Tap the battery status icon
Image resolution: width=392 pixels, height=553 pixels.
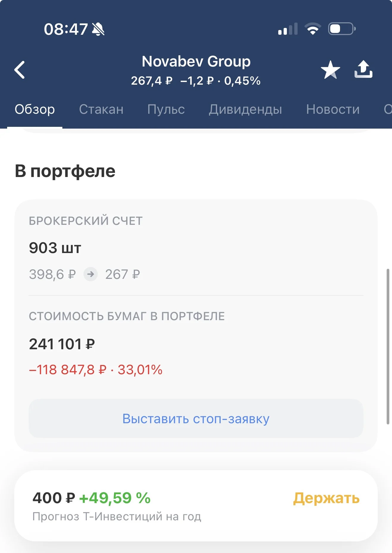[x=342, y=29]
